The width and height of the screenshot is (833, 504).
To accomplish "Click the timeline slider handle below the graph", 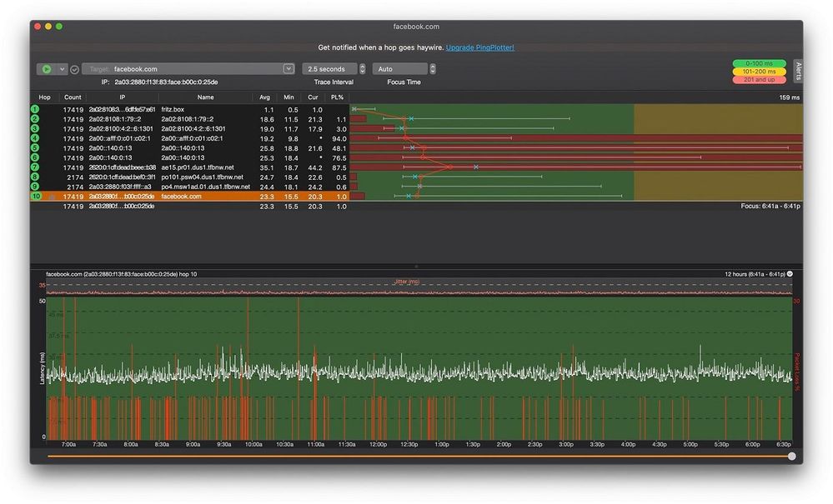I will (791, 456).
